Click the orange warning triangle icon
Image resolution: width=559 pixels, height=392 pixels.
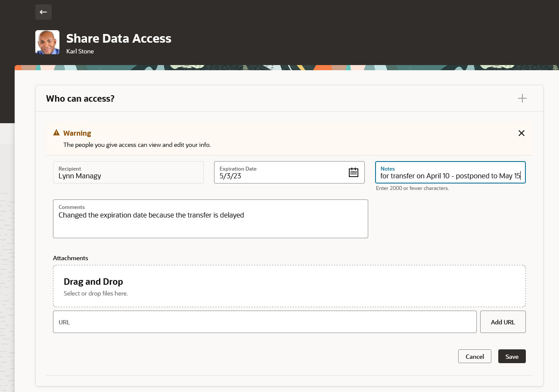pos(56,133)
